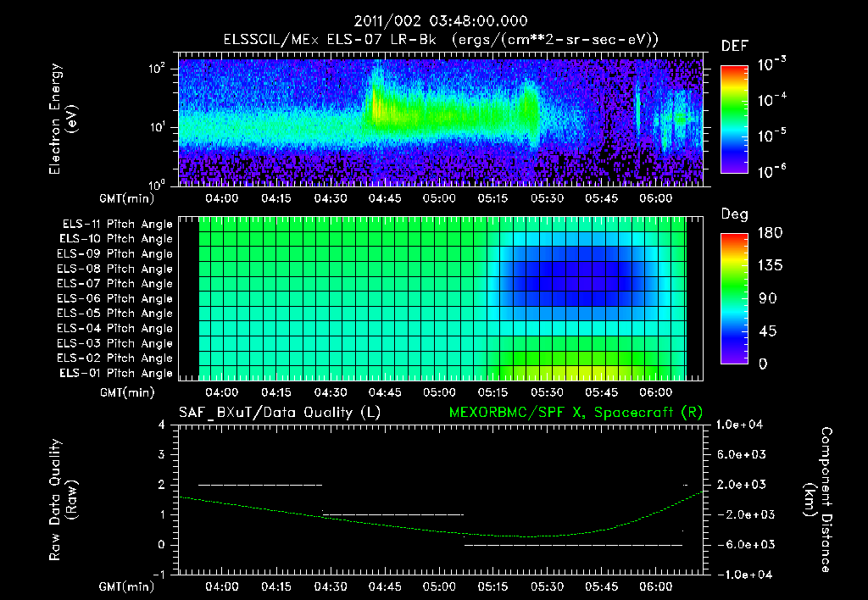Select the ELS-01 Pitch Angle row label
This screenshot has height=600, width=868.
point(116,373)
